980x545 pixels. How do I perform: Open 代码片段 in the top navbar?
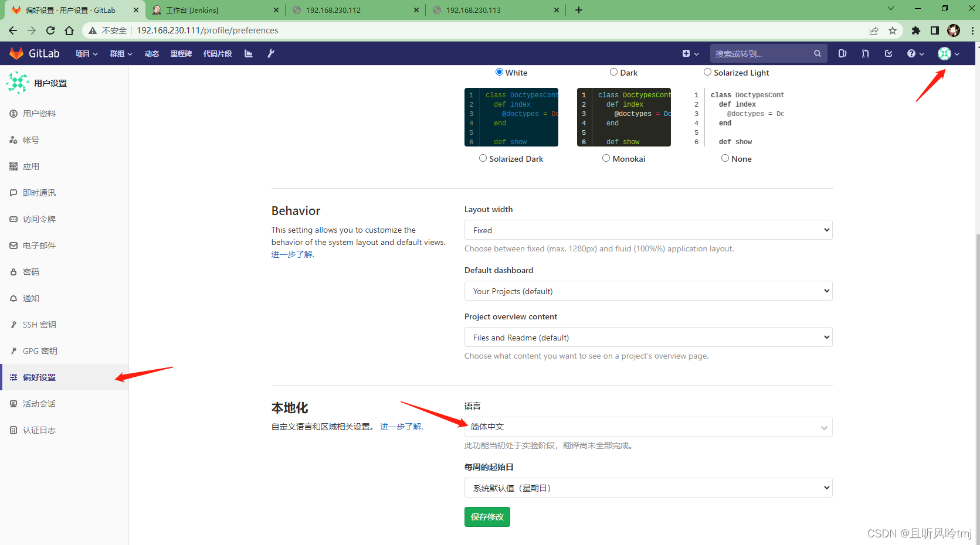(218, 53)
